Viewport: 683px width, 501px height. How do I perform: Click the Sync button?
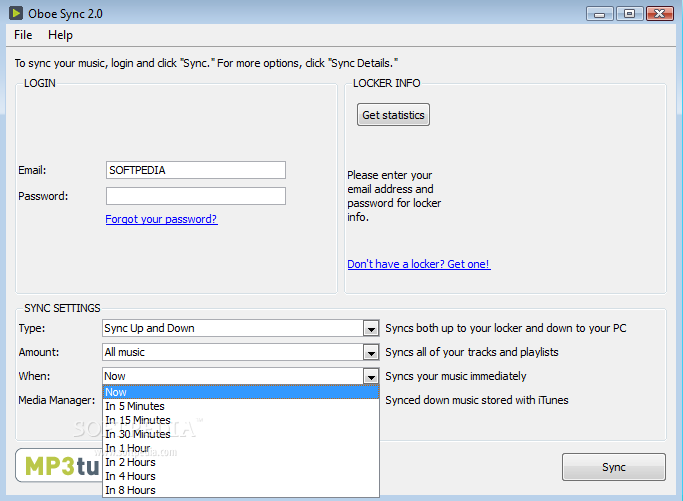(614, 467)
